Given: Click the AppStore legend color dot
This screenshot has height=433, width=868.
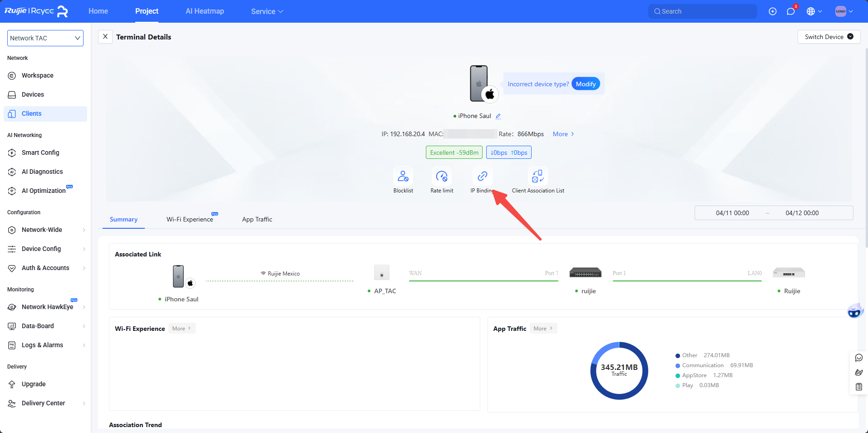Looking at the screenshot, I should tap(678, 376).
